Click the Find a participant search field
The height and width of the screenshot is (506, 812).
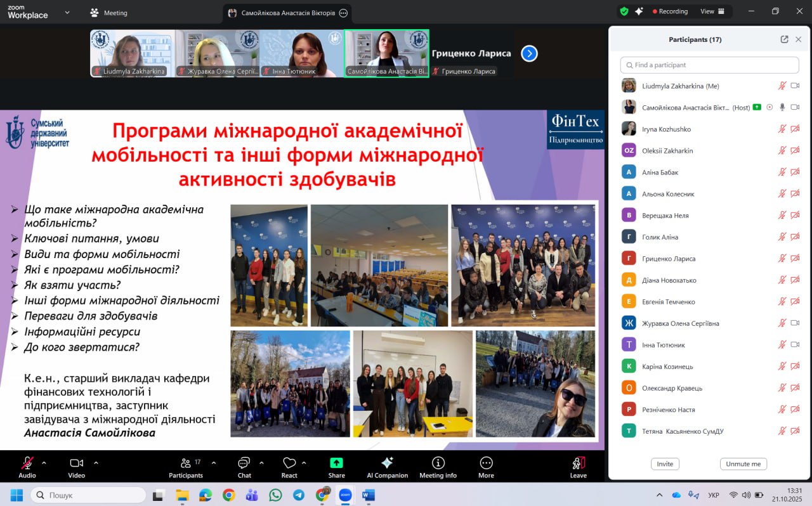pyautogui.click(x=709, y=65)
